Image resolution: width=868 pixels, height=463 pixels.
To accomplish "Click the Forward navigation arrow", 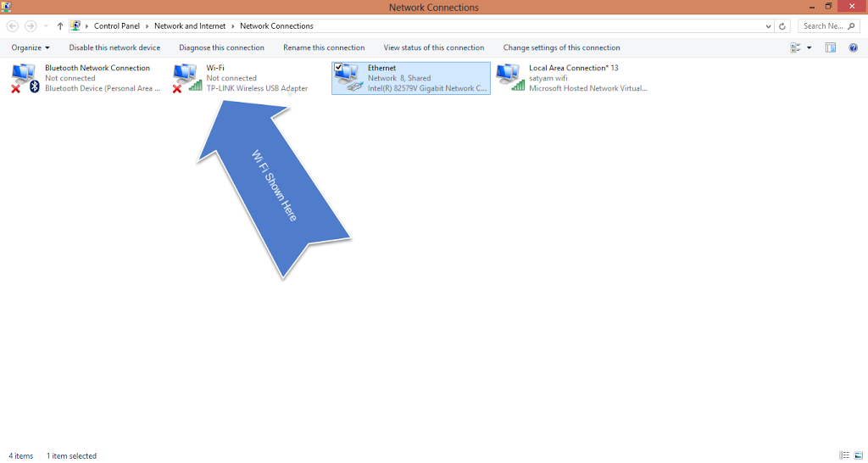I will [x=31, y=26].
